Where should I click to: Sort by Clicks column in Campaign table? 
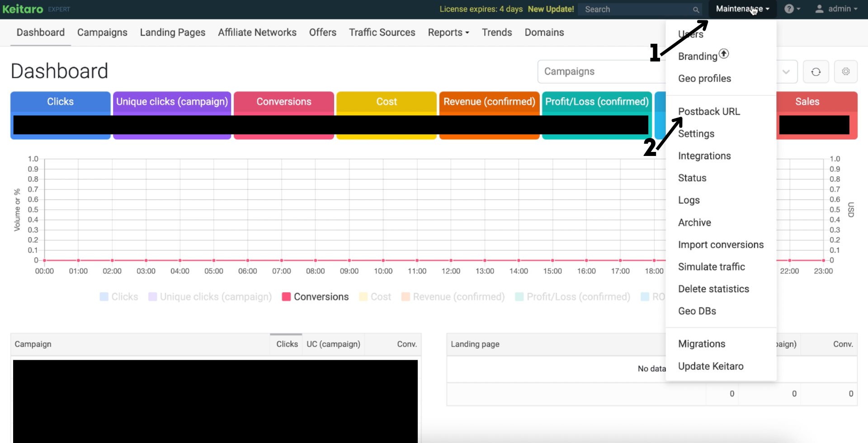pos(287,344)
